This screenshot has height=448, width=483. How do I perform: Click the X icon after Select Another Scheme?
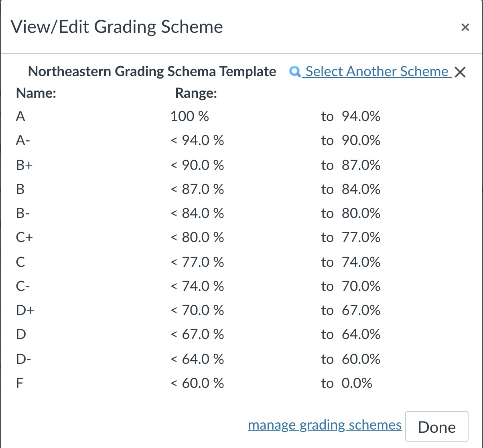pyautogui.click(x=460, y=73)
